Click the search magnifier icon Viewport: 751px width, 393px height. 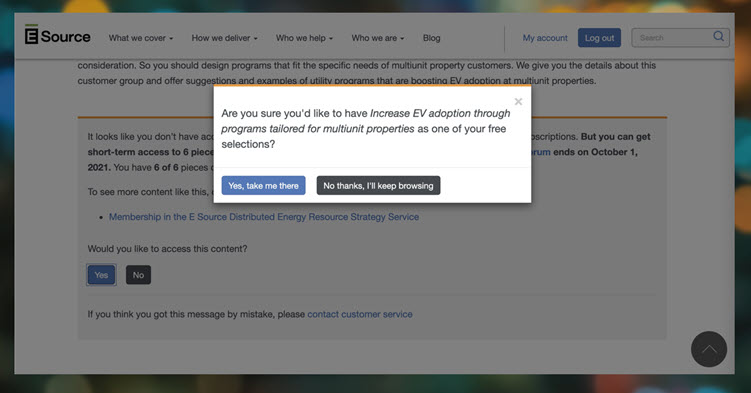pos(718,37)
